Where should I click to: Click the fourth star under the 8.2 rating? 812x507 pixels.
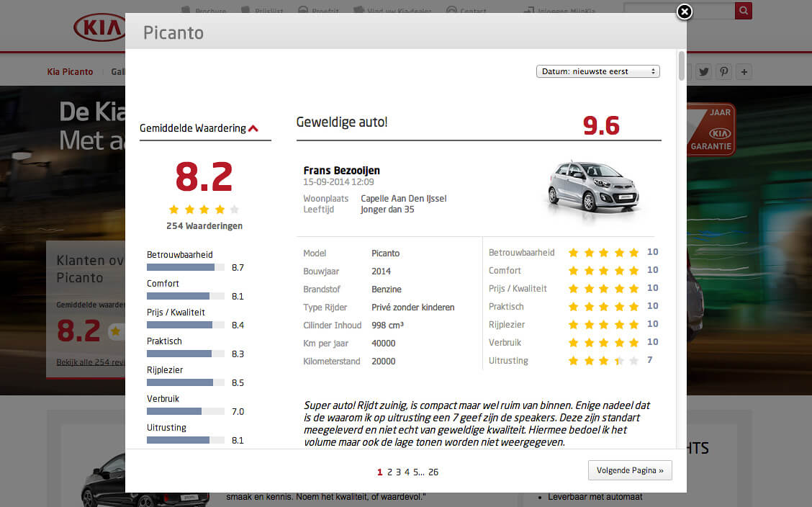220,209
